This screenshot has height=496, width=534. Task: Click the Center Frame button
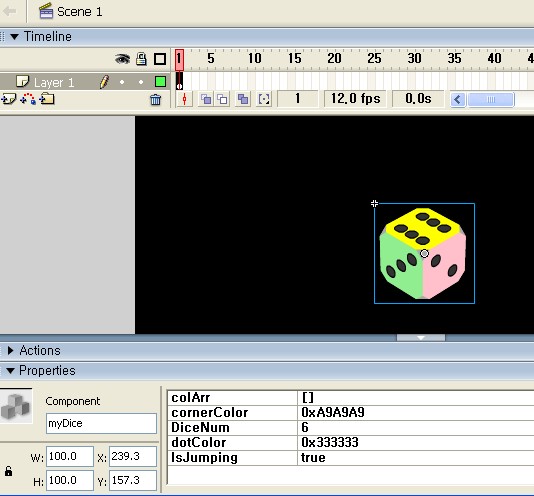pyautogui.click(x=185, y=99)
